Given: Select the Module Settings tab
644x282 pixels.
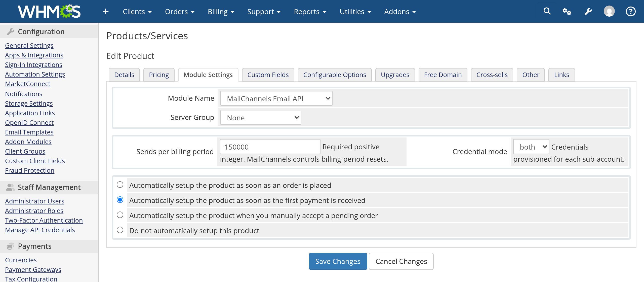Looking at the screenshot, I should (x=208, y=75).
